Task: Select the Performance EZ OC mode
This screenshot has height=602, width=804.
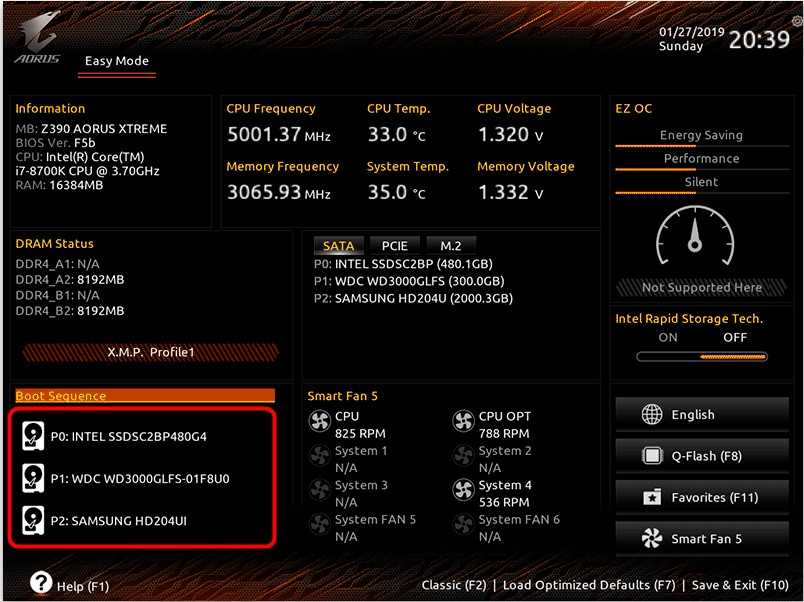Action: pyautogui.click(x=701, y=159)
